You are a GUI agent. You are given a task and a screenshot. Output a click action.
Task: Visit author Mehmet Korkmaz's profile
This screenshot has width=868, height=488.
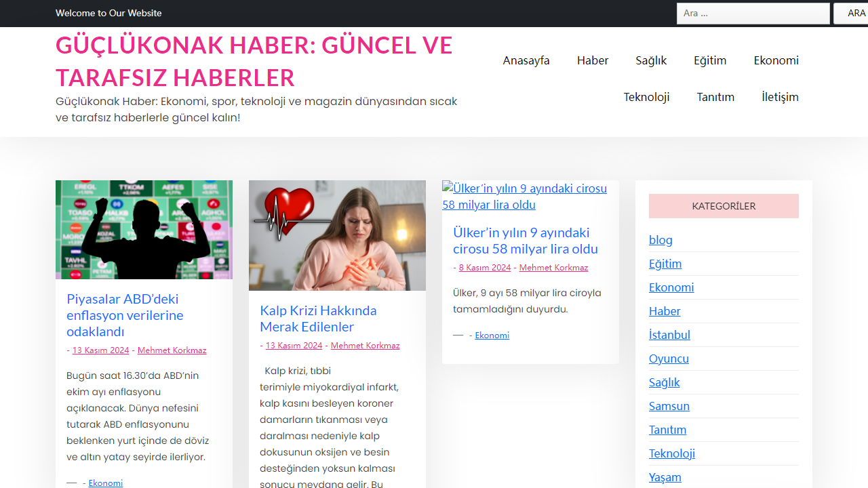click(x=172, y=350)
